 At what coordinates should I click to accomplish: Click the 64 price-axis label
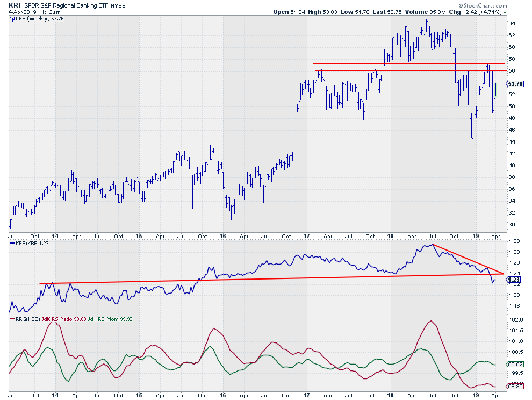point(512,24)
